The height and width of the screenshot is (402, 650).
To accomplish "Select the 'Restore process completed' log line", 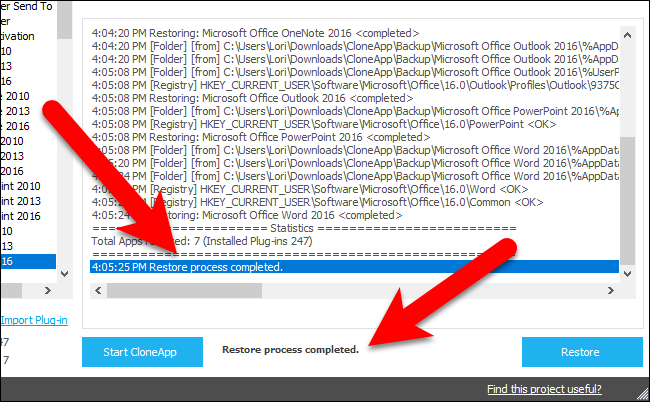I will pyautogui.click(x=354, y=267).
